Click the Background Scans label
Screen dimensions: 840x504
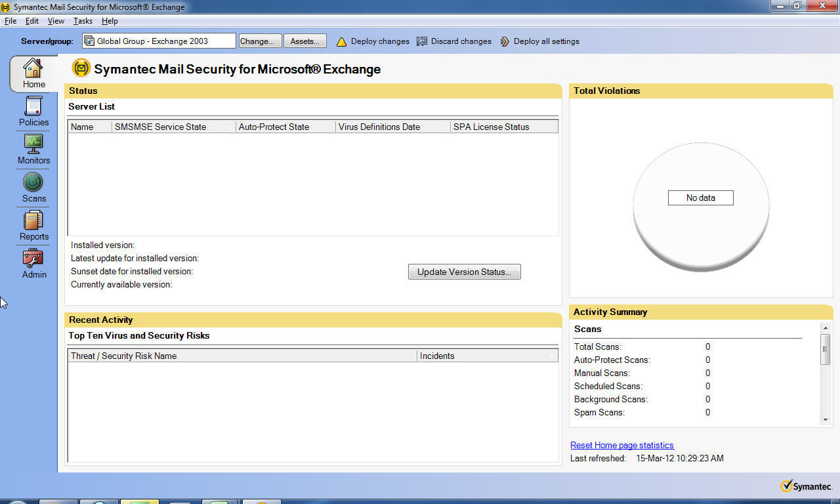pos(611,399)
